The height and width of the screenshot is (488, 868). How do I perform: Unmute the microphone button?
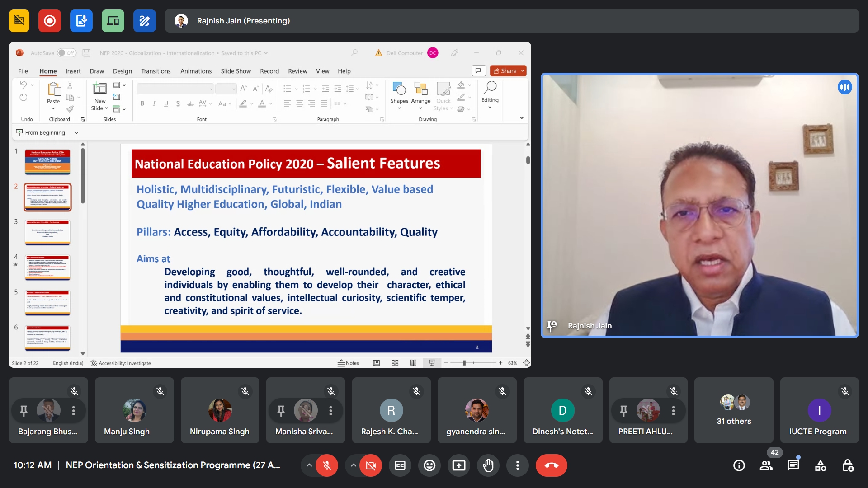[327, 465]
